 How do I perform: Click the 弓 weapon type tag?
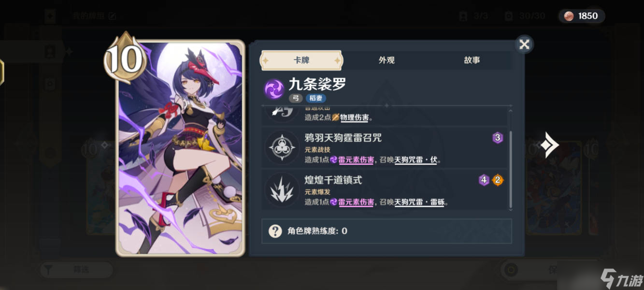(x=296, y=98)
